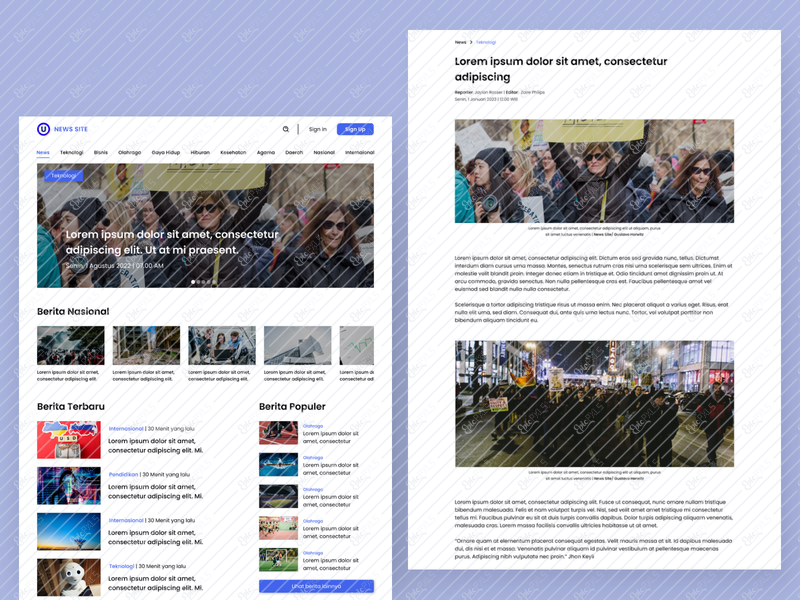The image size is (800, 600).
Task: Click the Lihat berita lainnya button
Action: [316, 586]
